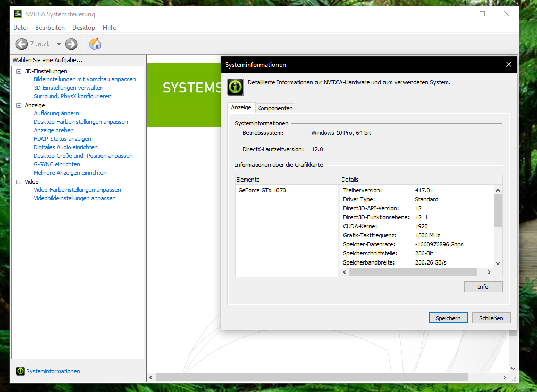Click main window horizontal scroll-left arrow
The width and height of the screenshot is (537, 392).
pos(152,377)
